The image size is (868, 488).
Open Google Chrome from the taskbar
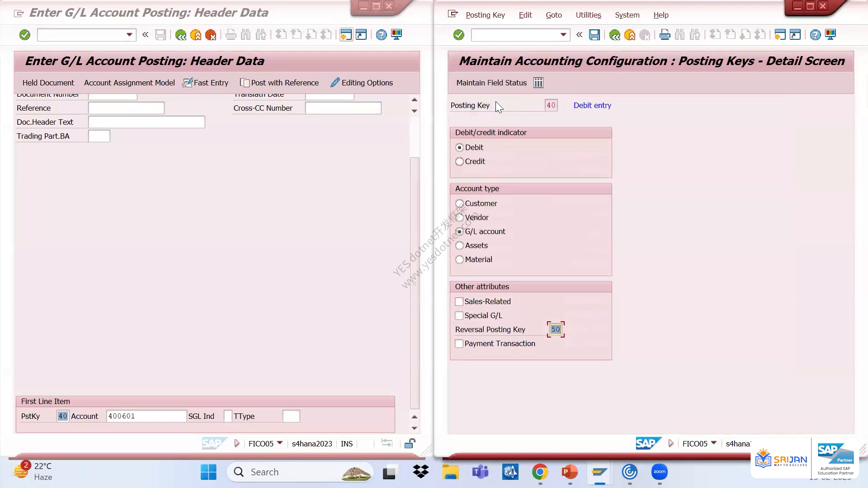(540, 472)
